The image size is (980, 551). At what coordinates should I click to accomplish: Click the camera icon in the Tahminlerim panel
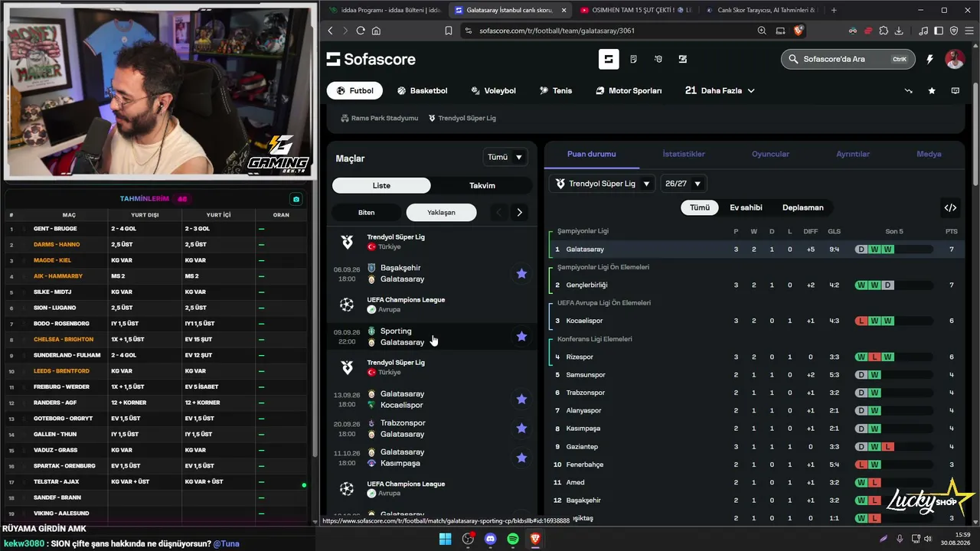point(296,199)
